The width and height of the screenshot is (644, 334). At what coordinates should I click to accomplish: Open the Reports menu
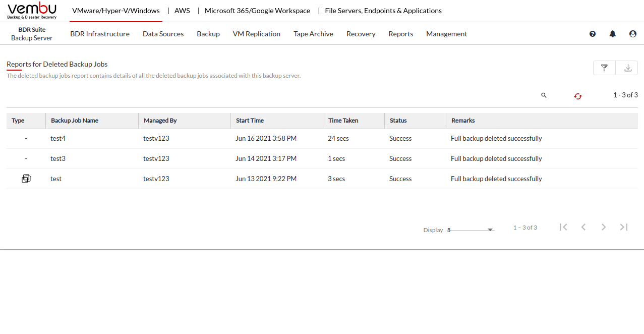point(400,34)
